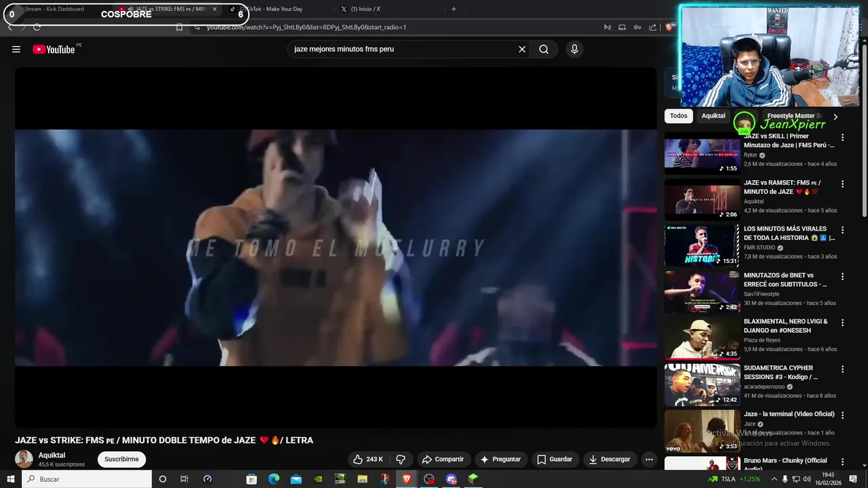
Task: Select the Todos filter chip
Action: 679,116
